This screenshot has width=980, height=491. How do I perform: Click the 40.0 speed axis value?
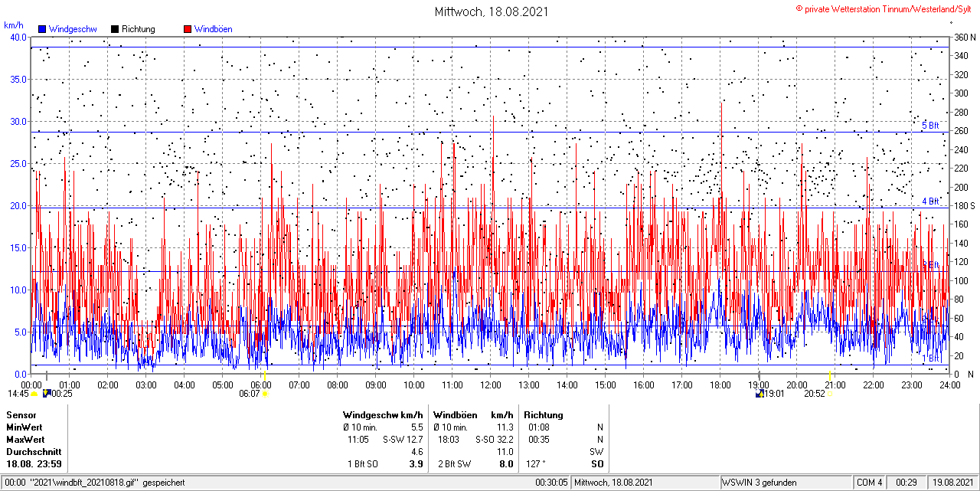point(18,38)
